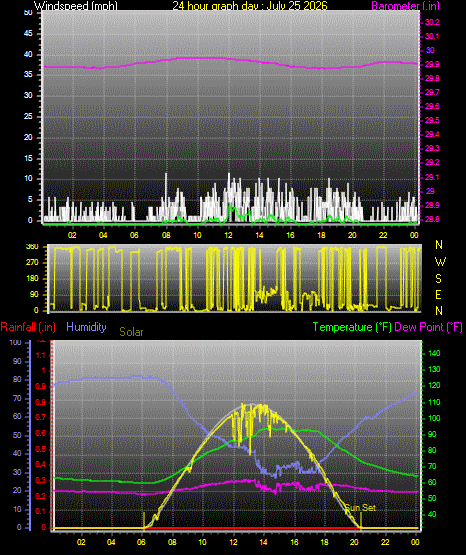
Task: Click the Windspeed (mph) axis title
Action: pos(76,6)
